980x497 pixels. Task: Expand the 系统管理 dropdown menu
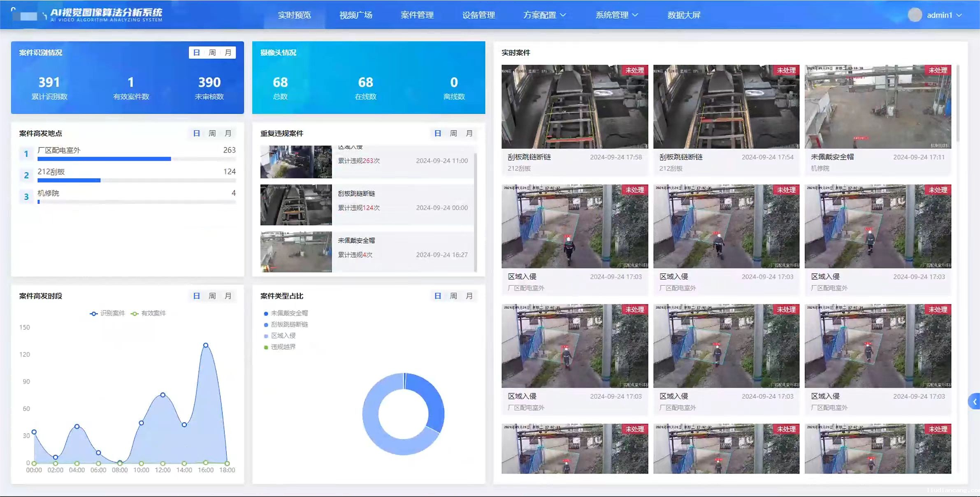pos(616,15)
